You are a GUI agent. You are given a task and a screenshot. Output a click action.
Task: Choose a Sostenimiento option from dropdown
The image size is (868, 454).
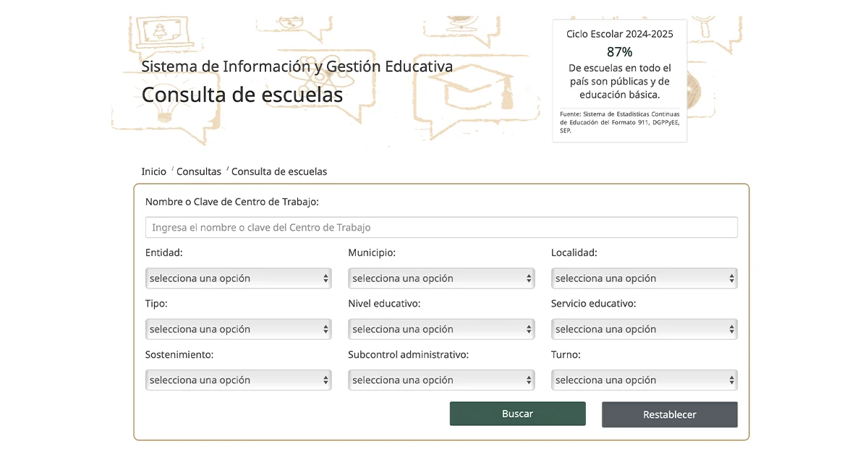(x=239, y=380)
